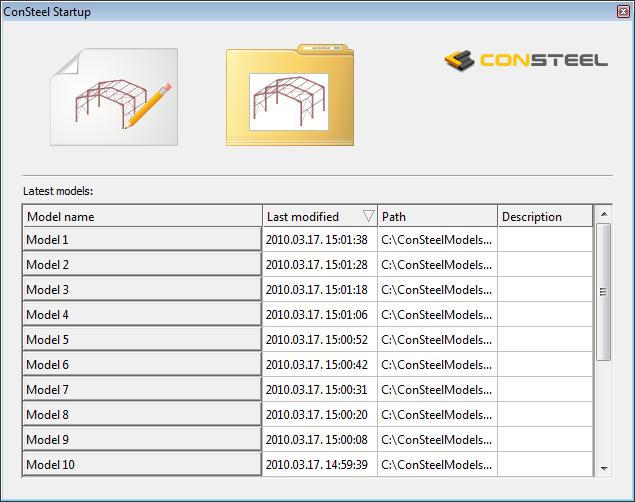Click the date cell 2010.03.17. 15:00:52
Screen dimensions: 635x502
tap(320, 339)
